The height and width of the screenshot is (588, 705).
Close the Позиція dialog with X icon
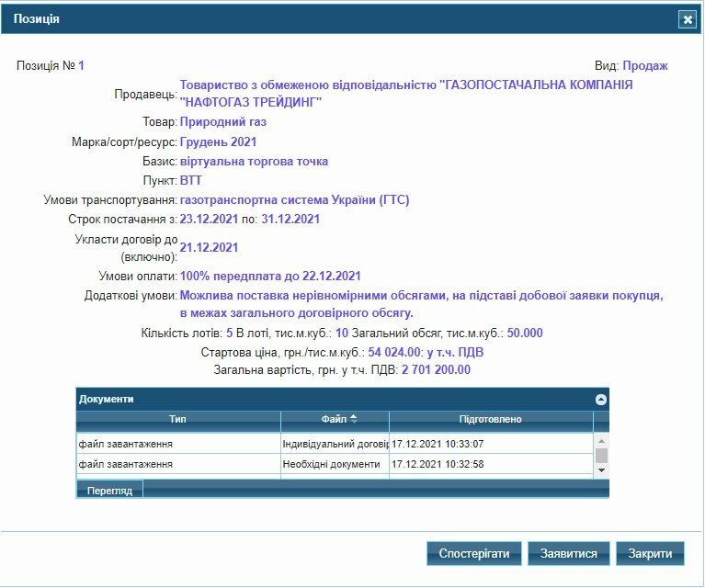tap(688, 19)
